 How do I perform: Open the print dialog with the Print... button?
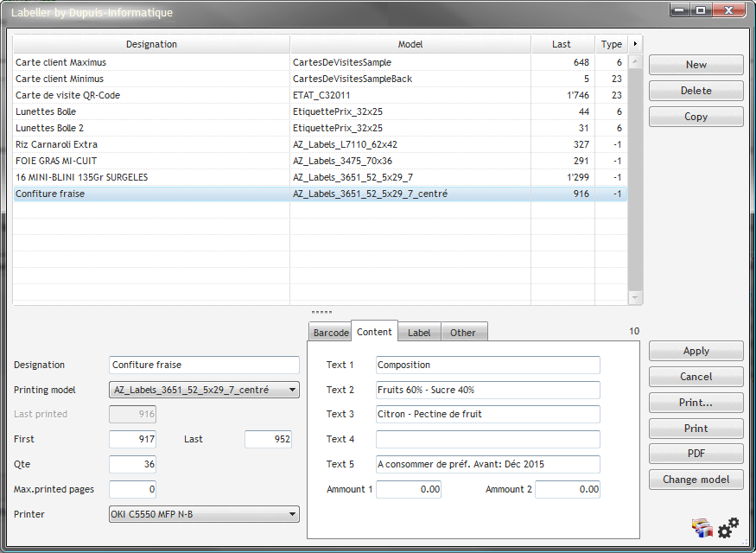point(696,403)
